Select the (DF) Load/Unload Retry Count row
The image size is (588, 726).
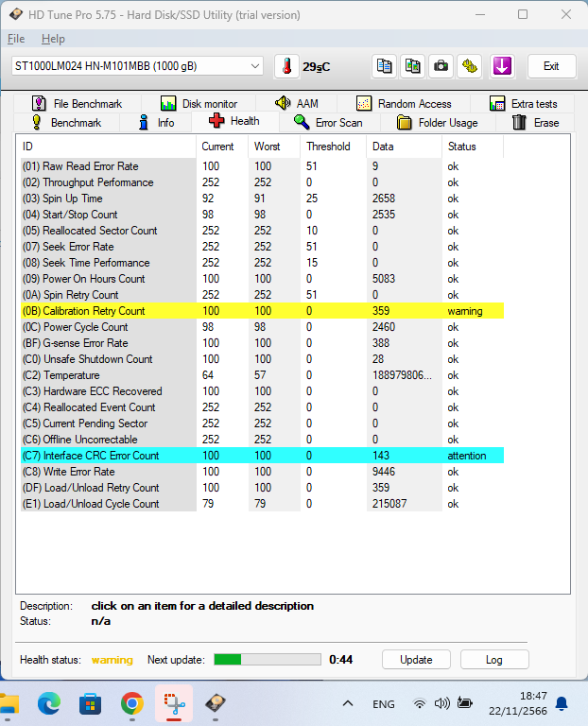point(262,488)
